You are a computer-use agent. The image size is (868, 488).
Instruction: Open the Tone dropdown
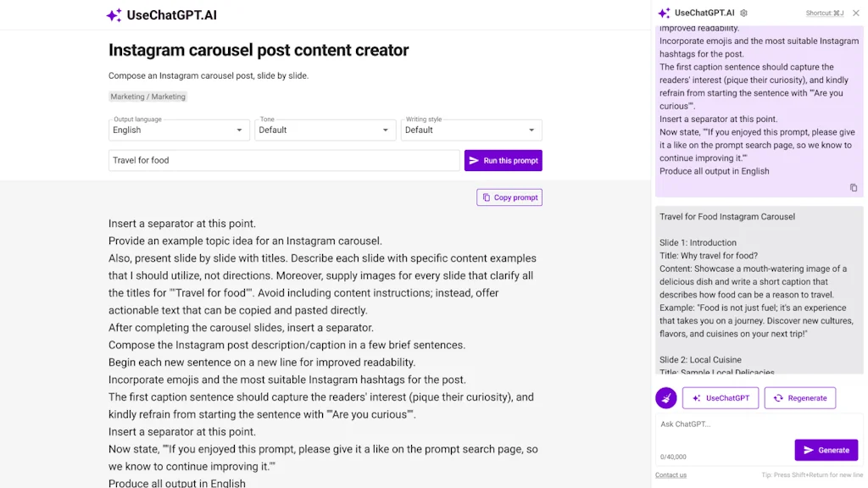coord(325,130)
